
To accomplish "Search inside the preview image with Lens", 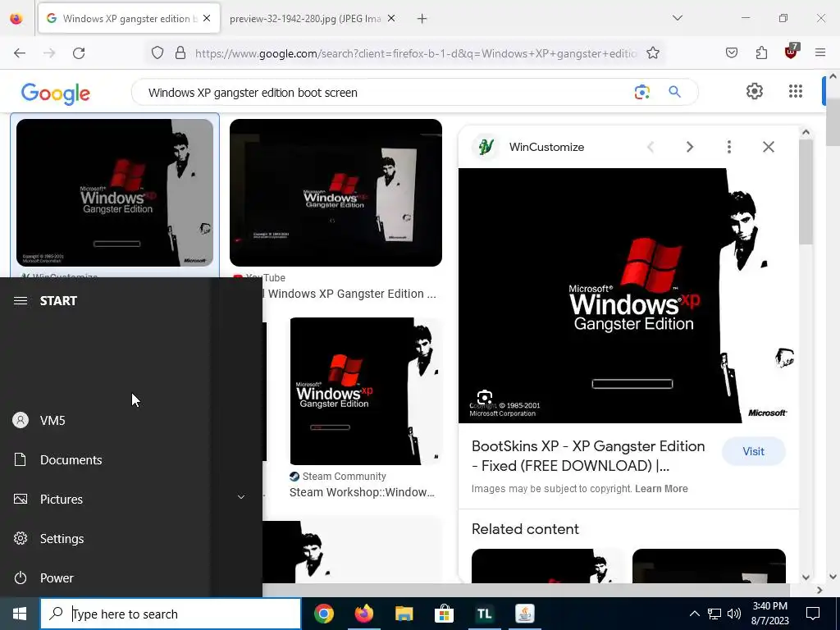I will [x=485, y=398].
